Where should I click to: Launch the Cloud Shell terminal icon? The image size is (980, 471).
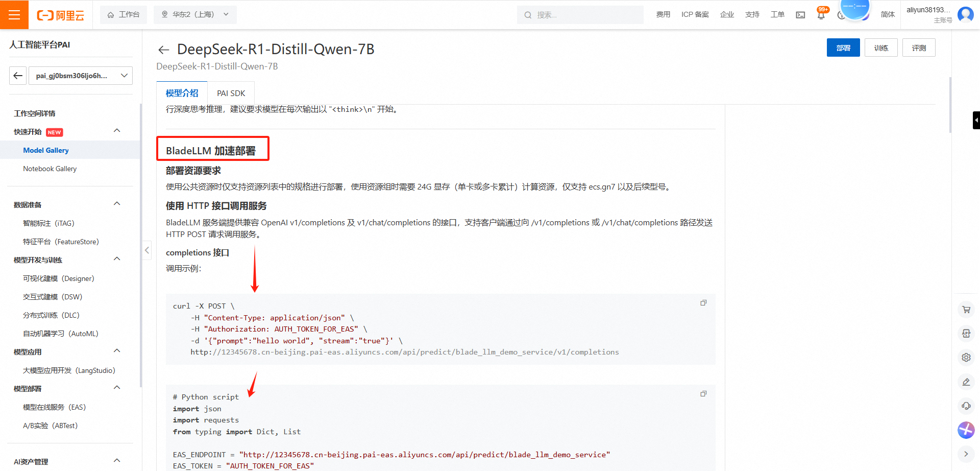[800, 15]
